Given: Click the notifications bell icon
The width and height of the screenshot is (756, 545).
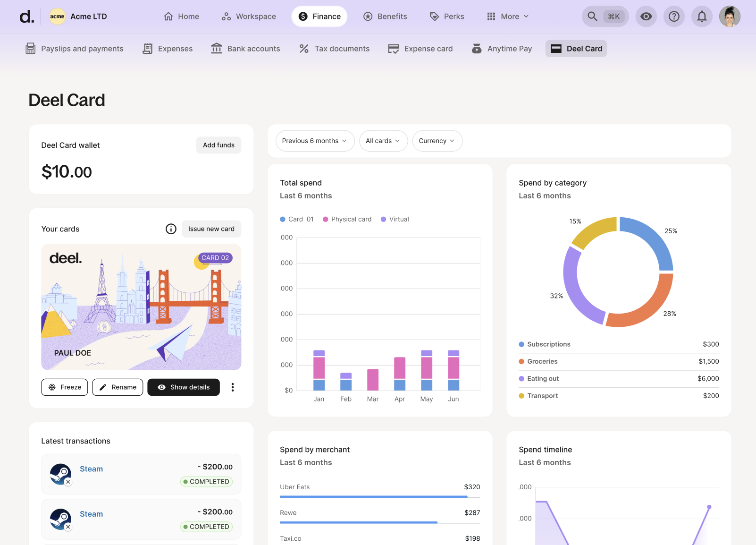Looking at the screenshot, I should (x=702, y=16).
